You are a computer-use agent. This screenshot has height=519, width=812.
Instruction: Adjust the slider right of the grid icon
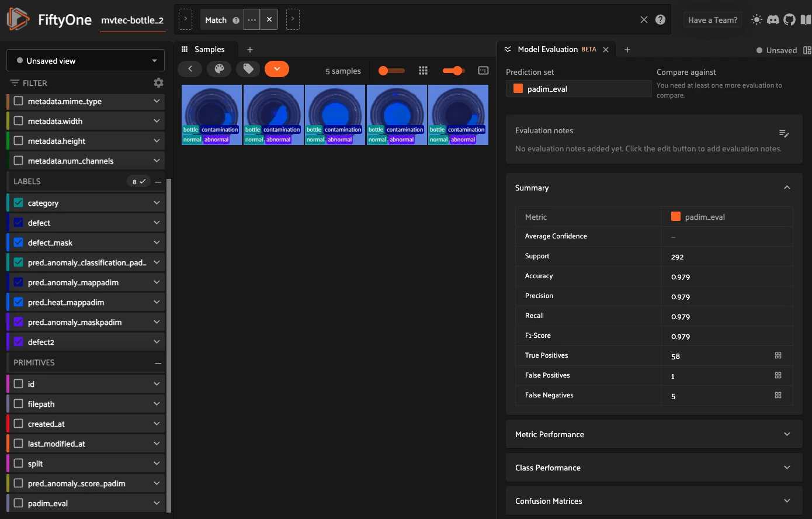[453, 71]
